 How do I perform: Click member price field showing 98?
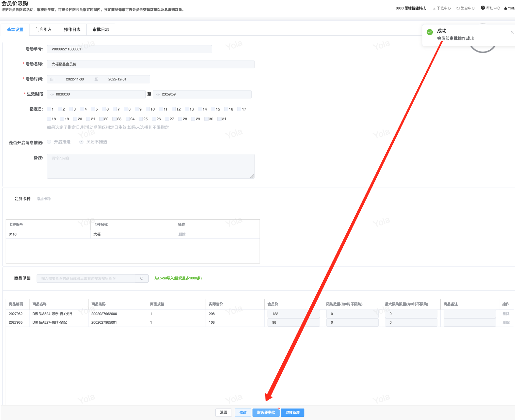(x=294, y=322)
